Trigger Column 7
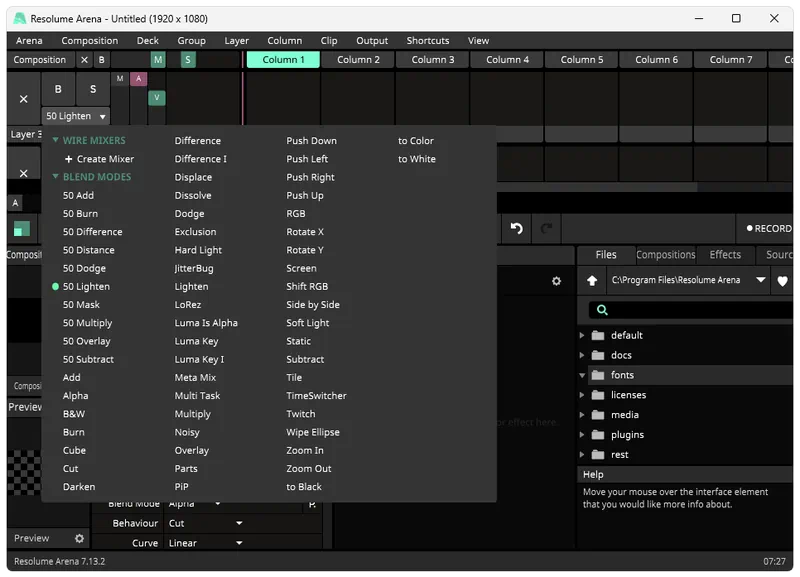This screenshot has width=800, height=577. [731, 60]
